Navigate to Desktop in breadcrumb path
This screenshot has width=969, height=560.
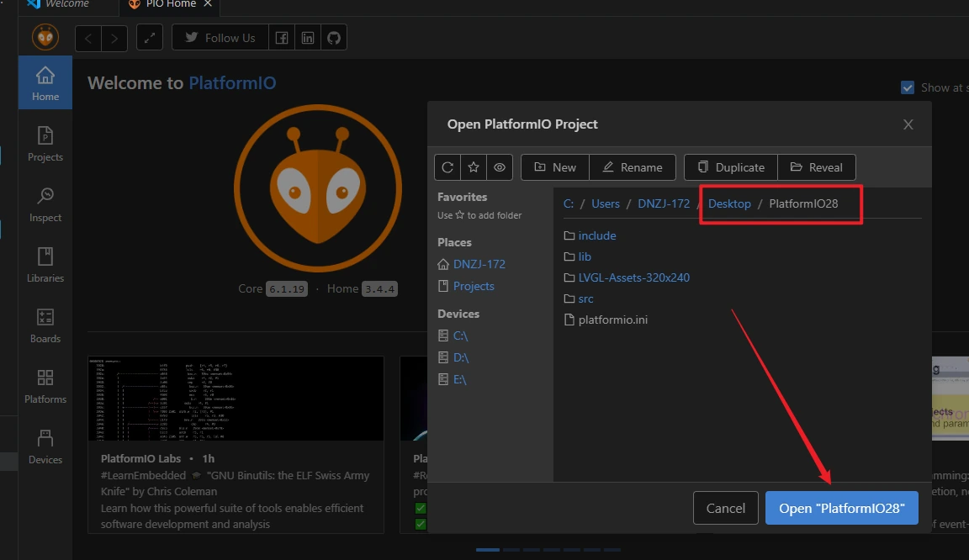point(729,204)
